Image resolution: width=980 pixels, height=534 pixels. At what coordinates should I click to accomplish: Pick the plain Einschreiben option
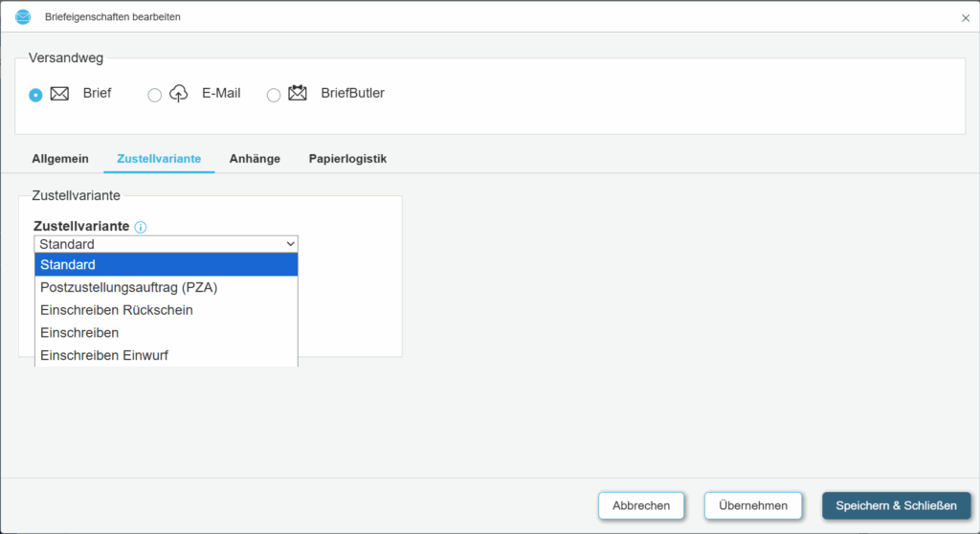tap(166, 333)
